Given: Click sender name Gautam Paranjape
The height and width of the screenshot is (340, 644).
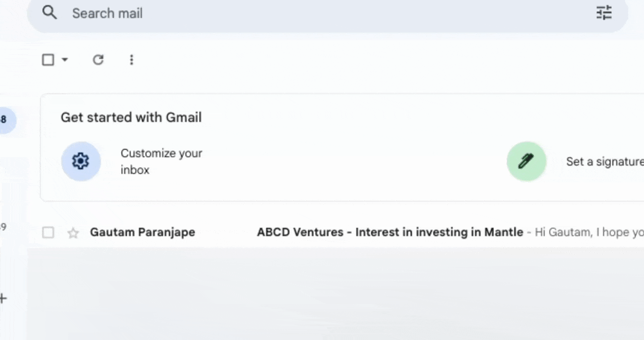Looking at the screenshot, I should coord(142,232).
